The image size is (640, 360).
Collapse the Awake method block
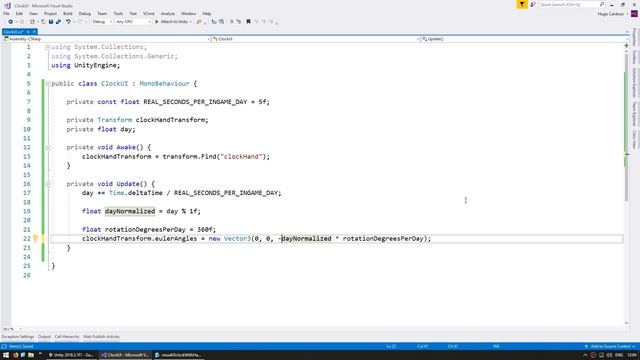pyautogui.click(x=48, y=147)
